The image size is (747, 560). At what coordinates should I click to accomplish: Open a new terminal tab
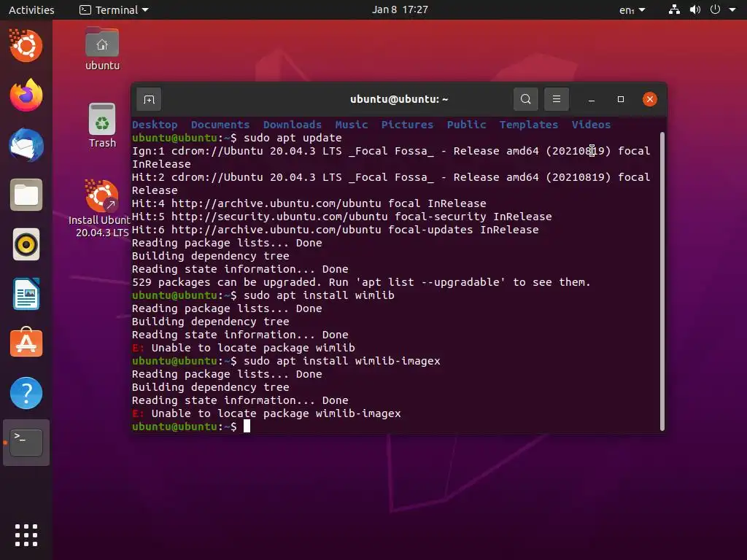pyautogui.click(x=149, y=99)
